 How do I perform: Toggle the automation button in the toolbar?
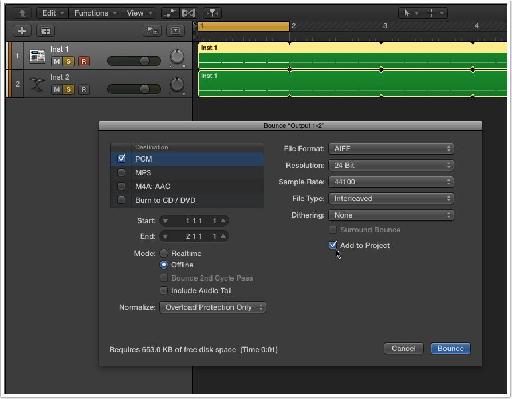[x=169, y=13]
